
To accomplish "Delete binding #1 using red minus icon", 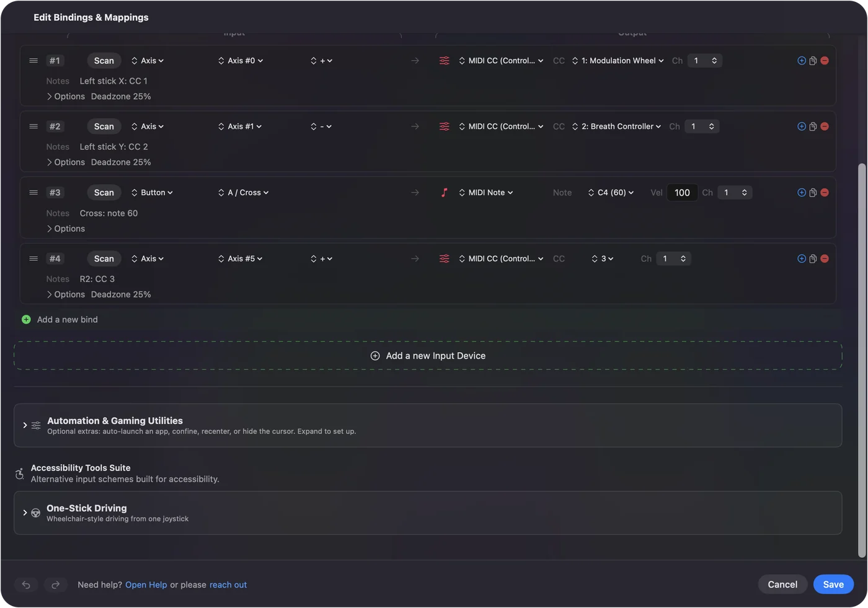I will point(825,61).
